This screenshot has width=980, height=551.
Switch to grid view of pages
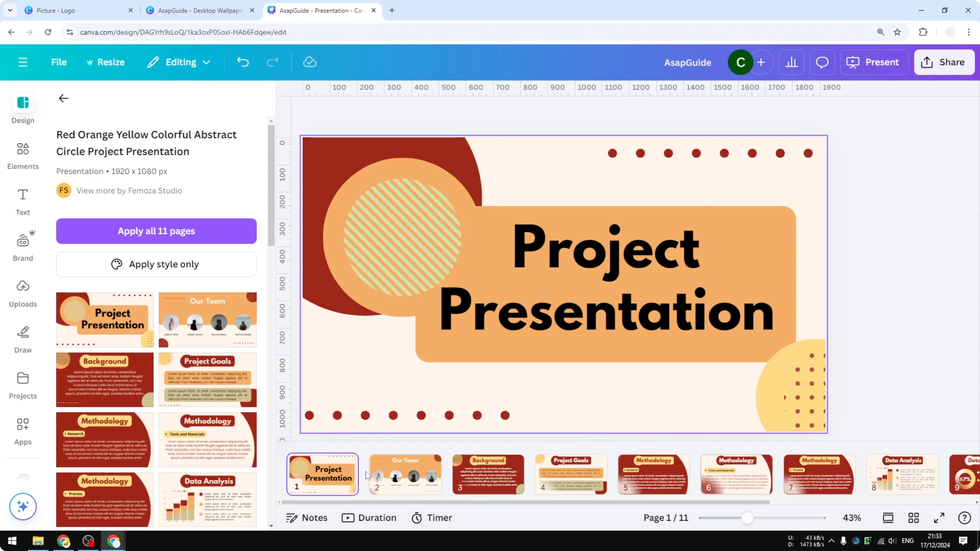click(x=914, y=517)
